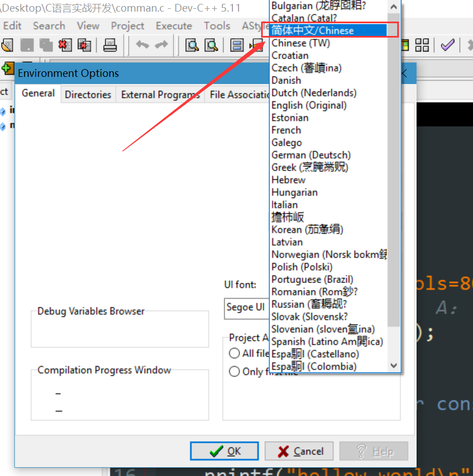Switch to the External Programs tab

[x=160, y=95]
